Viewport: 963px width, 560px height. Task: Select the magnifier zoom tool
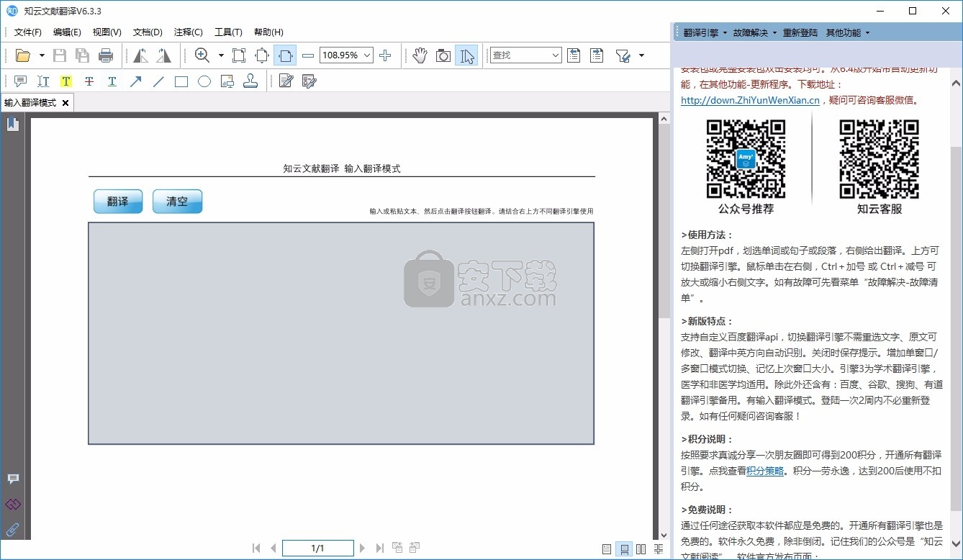[202, 55]
